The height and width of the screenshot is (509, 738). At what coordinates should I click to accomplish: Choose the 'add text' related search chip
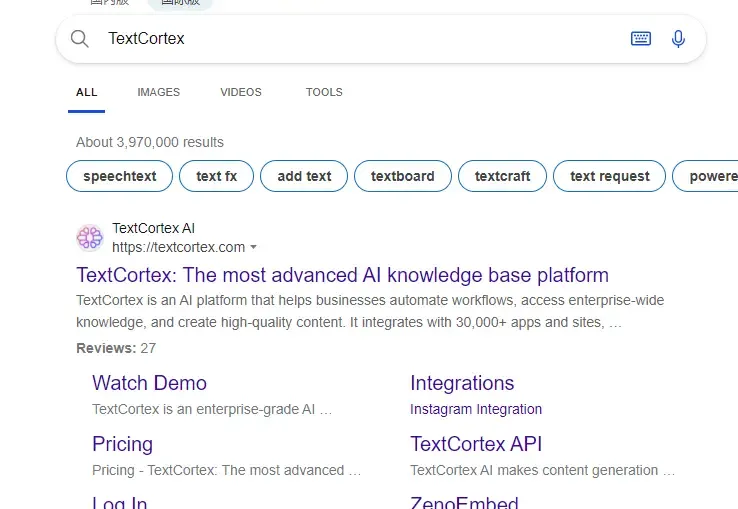[304, 176]
